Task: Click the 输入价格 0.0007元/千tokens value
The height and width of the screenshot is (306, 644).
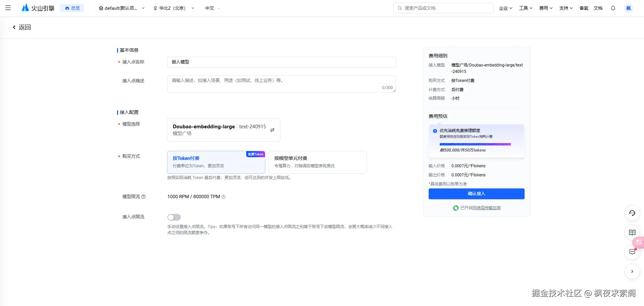Action: coord(468,166)
